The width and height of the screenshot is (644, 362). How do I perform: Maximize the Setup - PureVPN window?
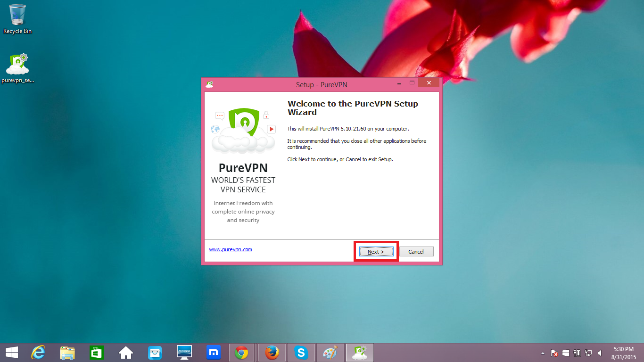[412, 83]
